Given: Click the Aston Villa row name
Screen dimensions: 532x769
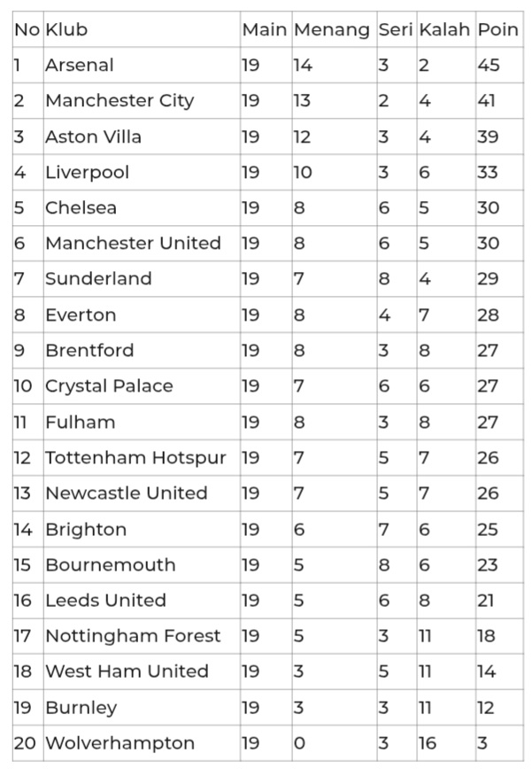Looking at the screenshot, I should pyautogui.click(x=93, y=136).
